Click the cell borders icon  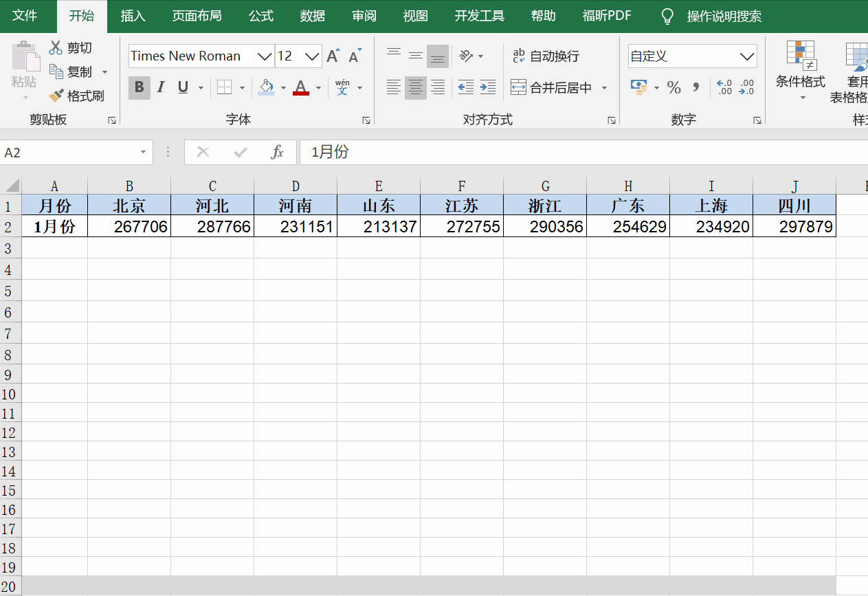click(224, 87)
